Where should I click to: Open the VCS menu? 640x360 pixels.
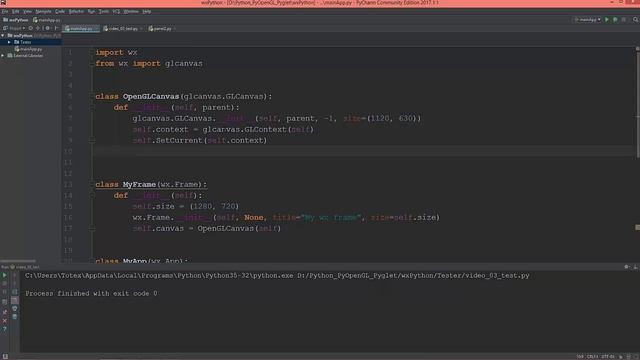(116, 11)
